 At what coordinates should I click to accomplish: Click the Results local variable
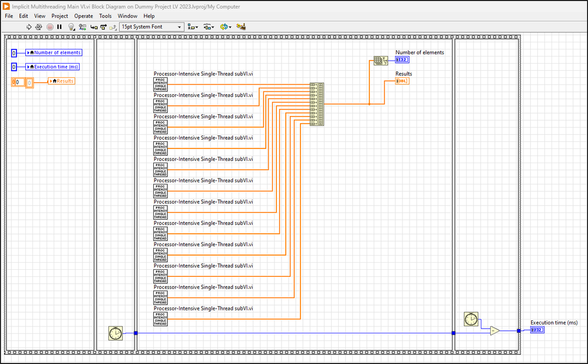(x=62, y=81)
